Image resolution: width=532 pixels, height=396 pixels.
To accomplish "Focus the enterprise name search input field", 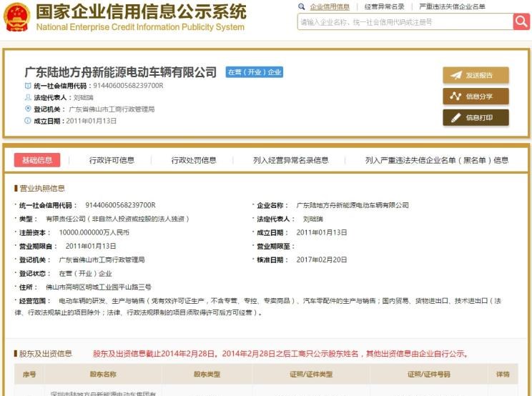I will coord(405,22).
